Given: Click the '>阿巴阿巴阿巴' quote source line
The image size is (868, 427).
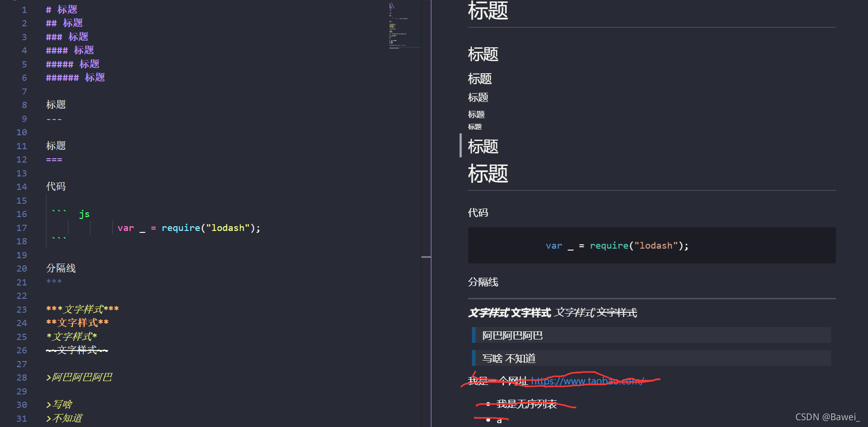Looking at the screenshot, I should (79, 378).
